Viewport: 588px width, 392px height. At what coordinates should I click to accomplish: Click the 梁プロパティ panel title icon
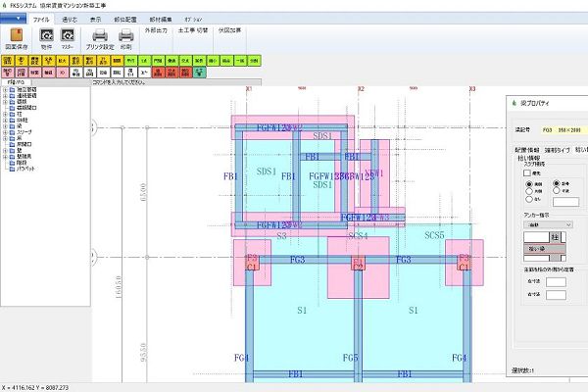pos(514,103)
